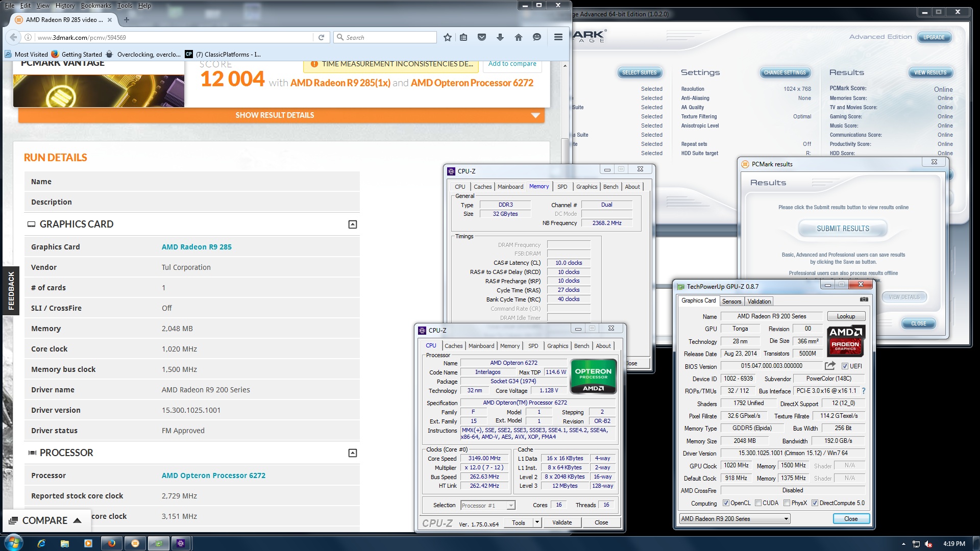Click View Results in PCMark Vantage

point(930,72)
